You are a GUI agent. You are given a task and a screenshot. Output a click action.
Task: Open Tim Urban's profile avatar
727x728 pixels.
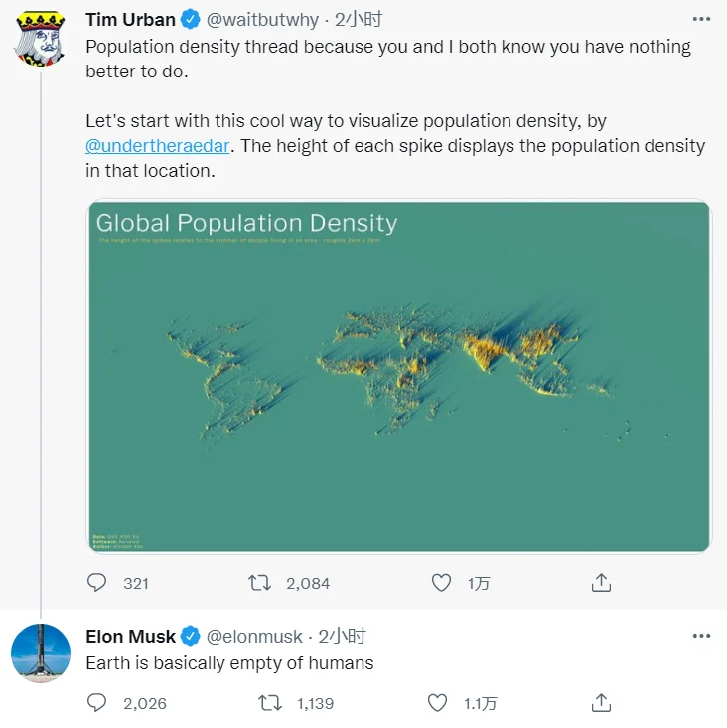point(40,39)
